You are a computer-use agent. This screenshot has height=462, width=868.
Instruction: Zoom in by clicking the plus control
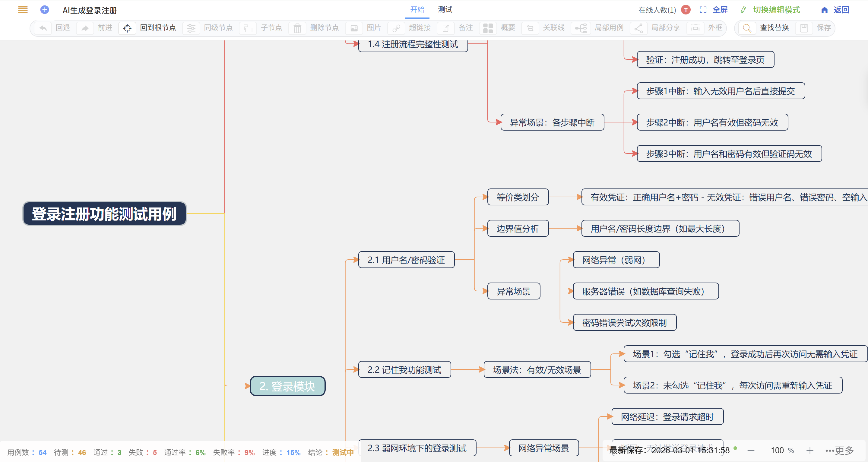click(810, 450)
